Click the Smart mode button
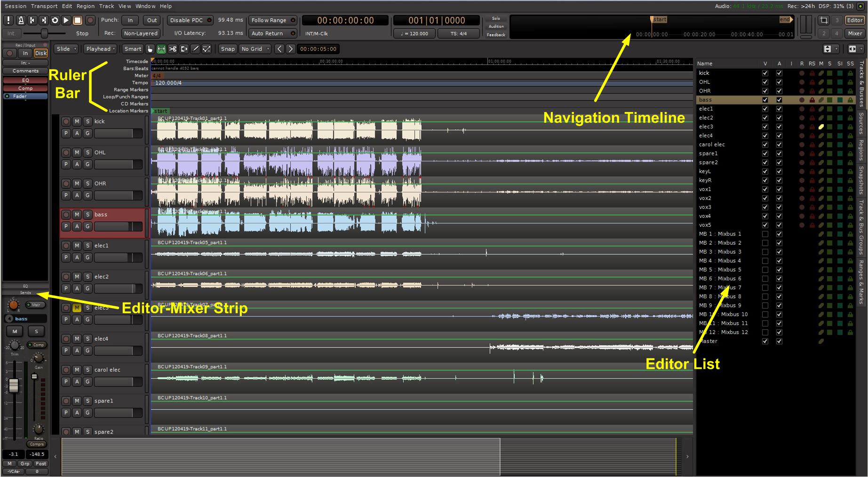 pos(133,49)
